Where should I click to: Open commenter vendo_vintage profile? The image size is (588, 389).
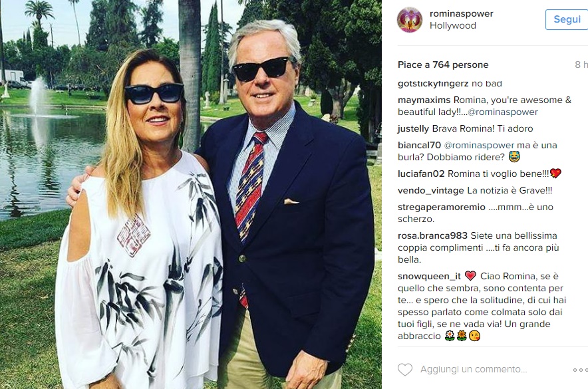431,190
